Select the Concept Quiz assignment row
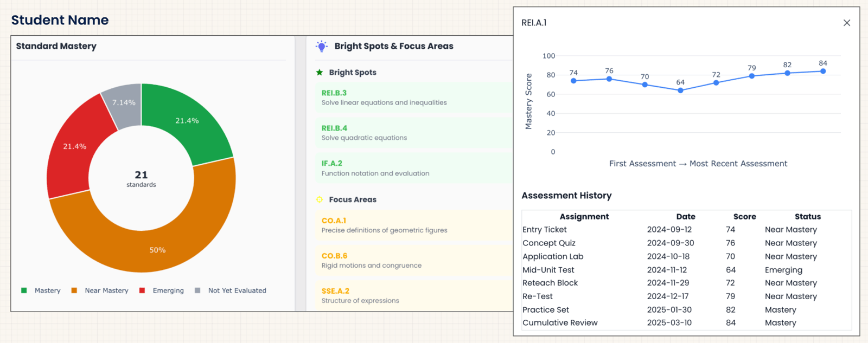The image size is (868, 343). (x=687, y=243)
